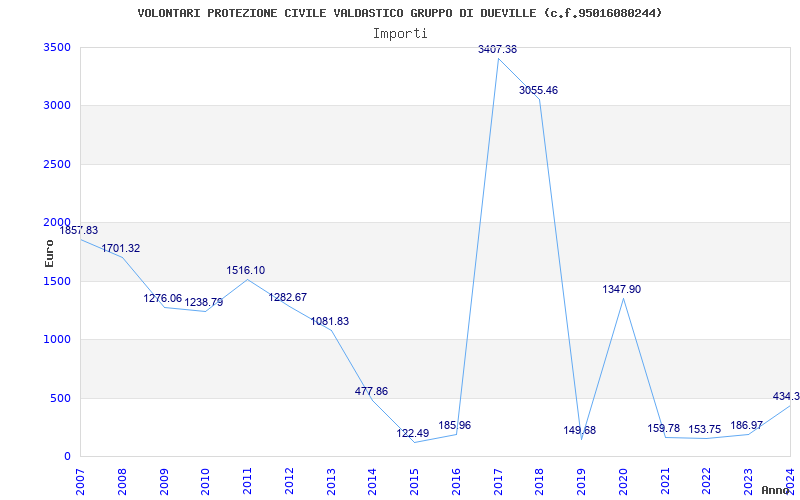The width and height of the screenshot is (800, 500).
Task: Click the 1276.06 data value
Action: tap(163, 298)
